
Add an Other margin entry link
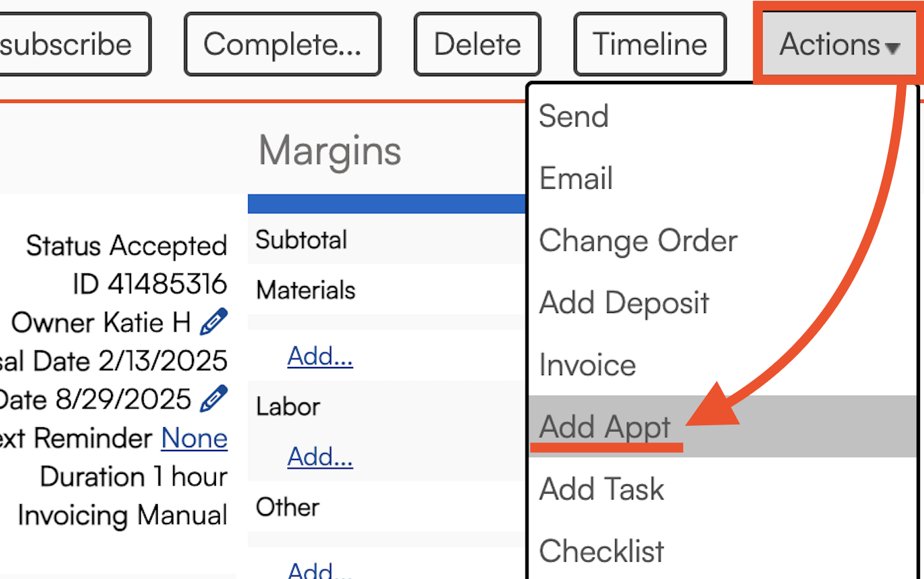tap(320, 569)
